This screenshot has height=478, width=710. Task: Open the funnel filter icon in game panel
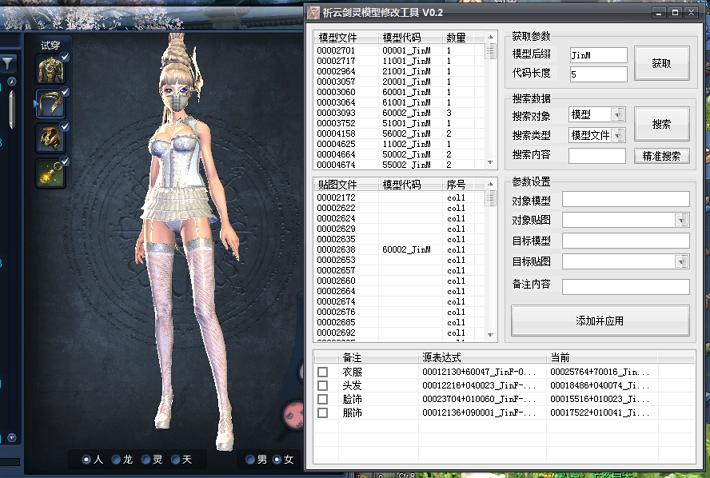tap(8, 63)
